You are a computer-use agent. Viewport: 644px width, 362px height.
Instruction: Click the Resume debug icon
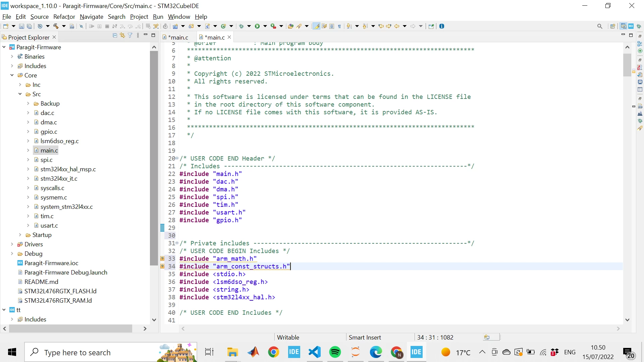(x=92, y=26)
